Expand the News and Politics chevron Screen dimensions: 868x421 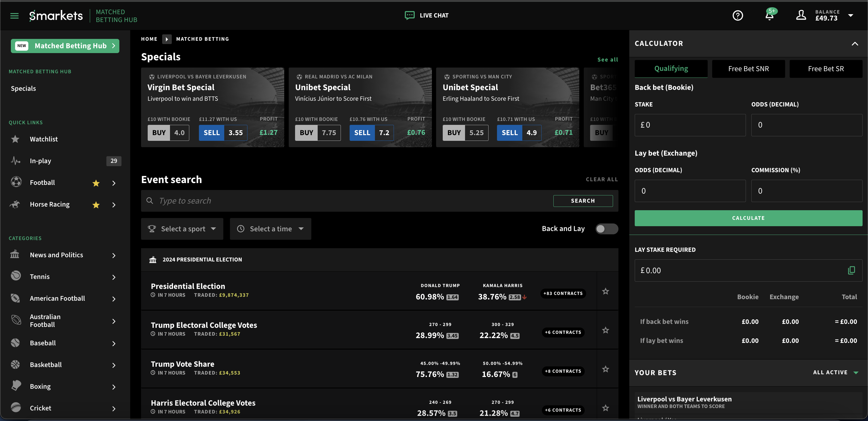coord(114,255)
